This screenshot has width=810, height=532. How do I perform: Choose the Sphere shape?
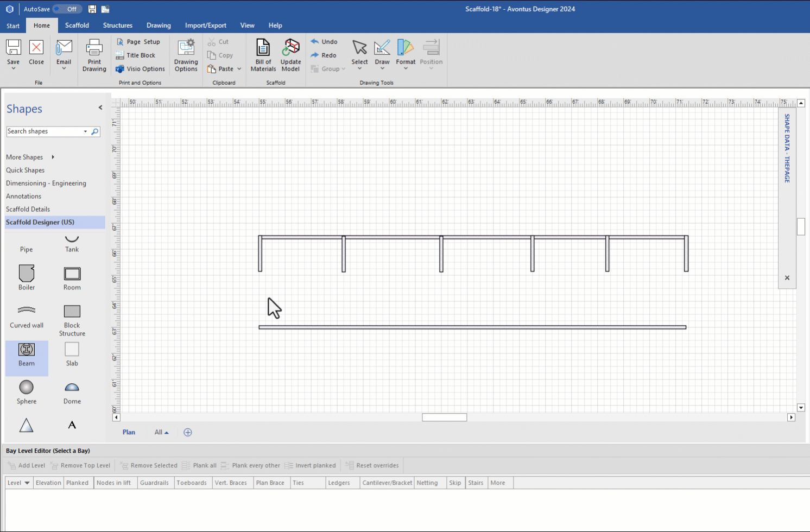[x=27, y=388]
